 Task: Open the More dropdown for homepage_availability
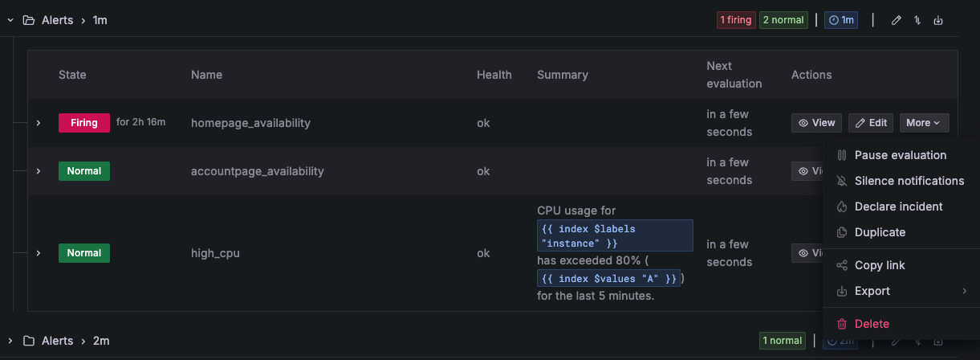(x=924, y=123)
